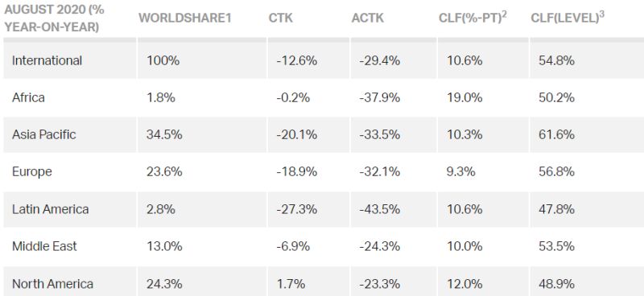The width and height of the screenshot is (644, 296).
Task: Click International's 100% world share cell
Action: tap(163, 61)
